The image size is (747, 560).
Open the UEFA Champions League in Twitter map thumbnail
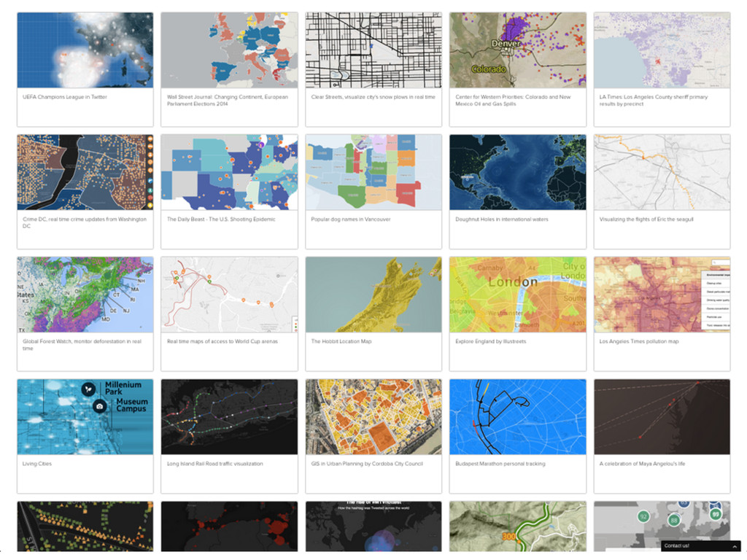pyautogui.click(x=85, y=50)
